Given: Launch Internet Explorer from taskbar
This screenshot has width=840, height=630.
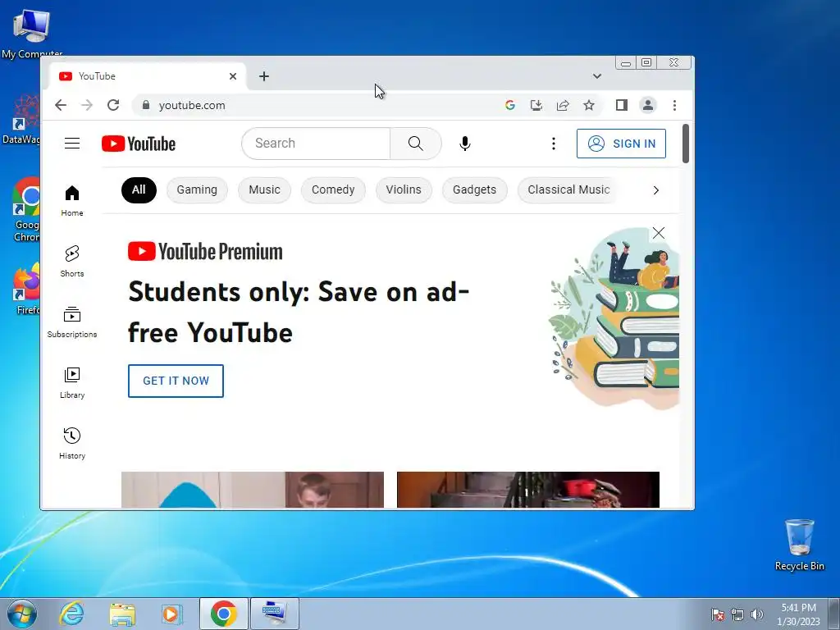Looking at the screenshot, I should click(x=71, y=614).
